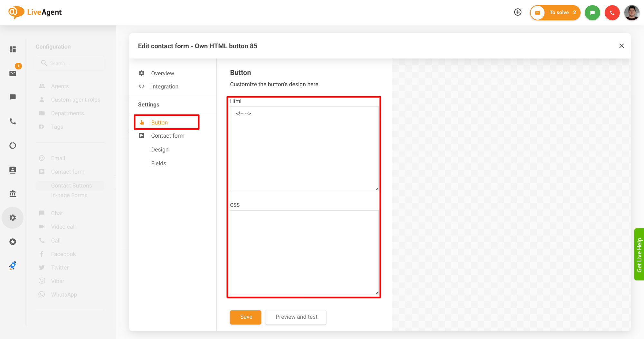The width and height of the screenshot is (644, 339).
Task: Open the profile avatar menu
Action: coord(631,13)
